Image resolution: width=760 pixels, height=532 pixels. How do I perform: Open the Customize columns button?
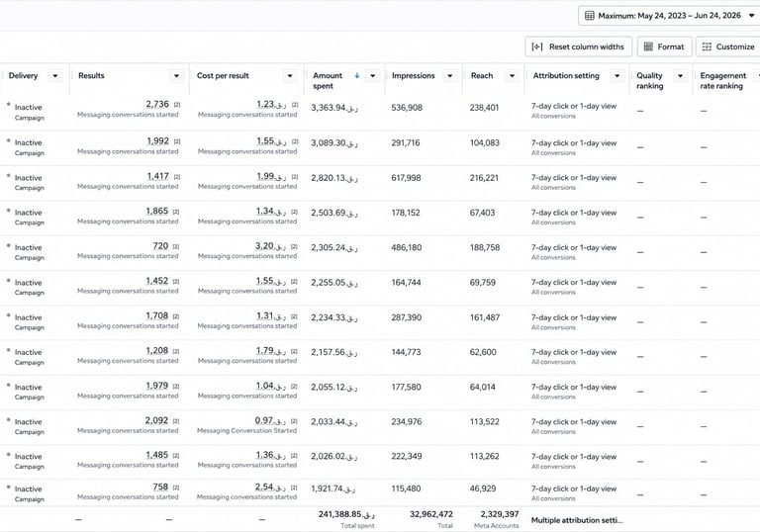728,47
